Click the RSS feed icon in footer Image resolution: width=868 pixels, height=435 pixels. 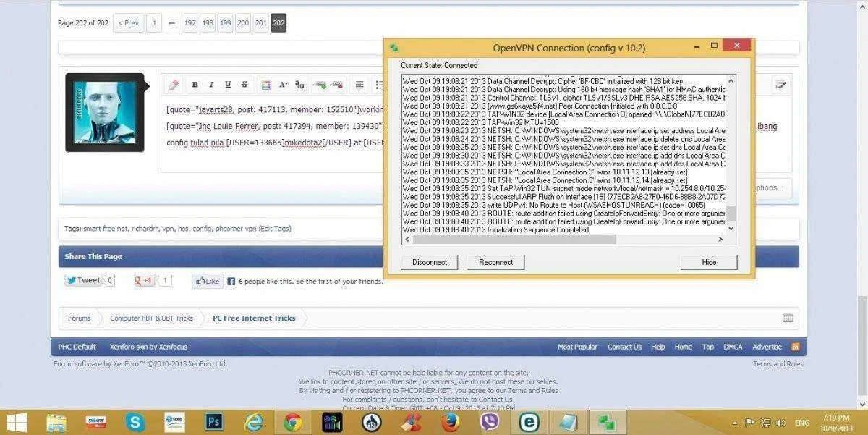tap(795, 347)
